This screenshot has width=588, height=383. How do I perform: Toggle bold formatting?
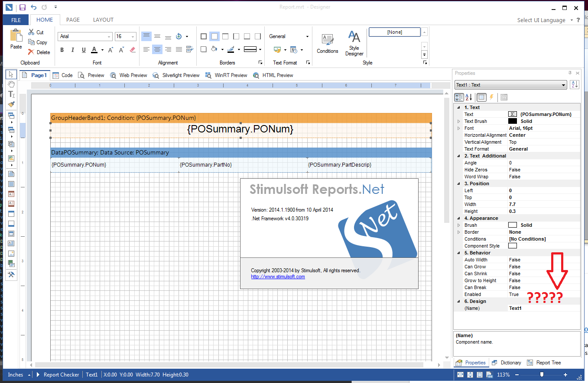pyautogui.click(x=62, y=50)
